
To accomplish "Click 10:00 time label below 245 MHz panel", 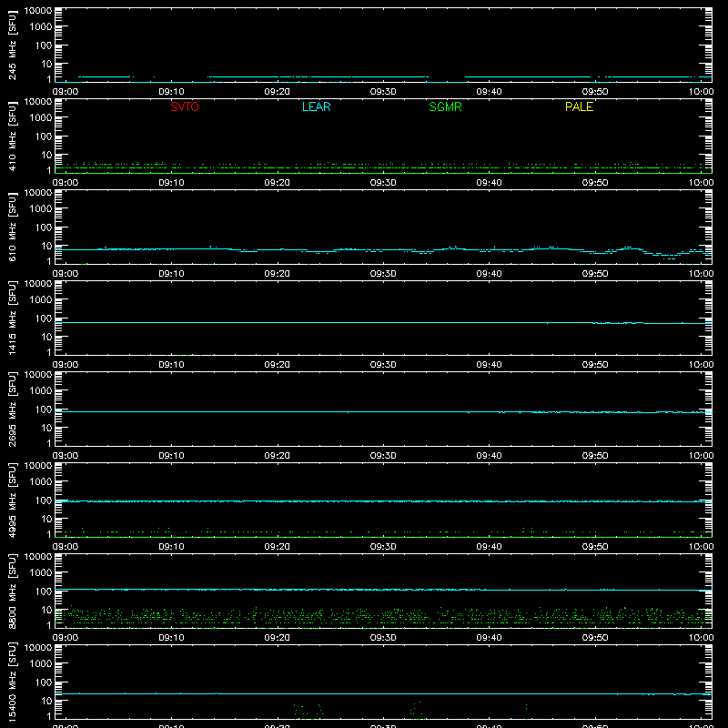I will [701, 92].
